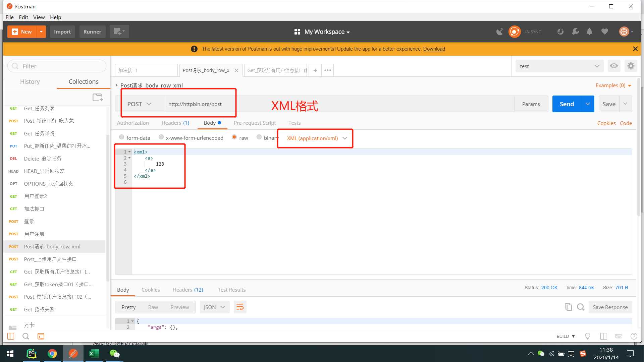Search in the response body icon
This screenshot has width=644, height=362.
coord(581,307)
